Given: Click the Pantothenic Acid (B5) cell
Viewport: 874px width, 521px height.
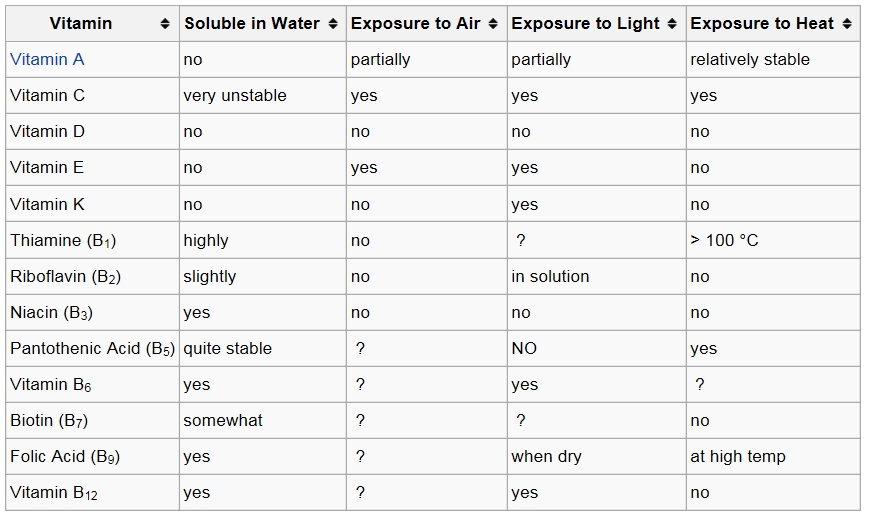Looking at the screenshot, I should coord(93,349).
